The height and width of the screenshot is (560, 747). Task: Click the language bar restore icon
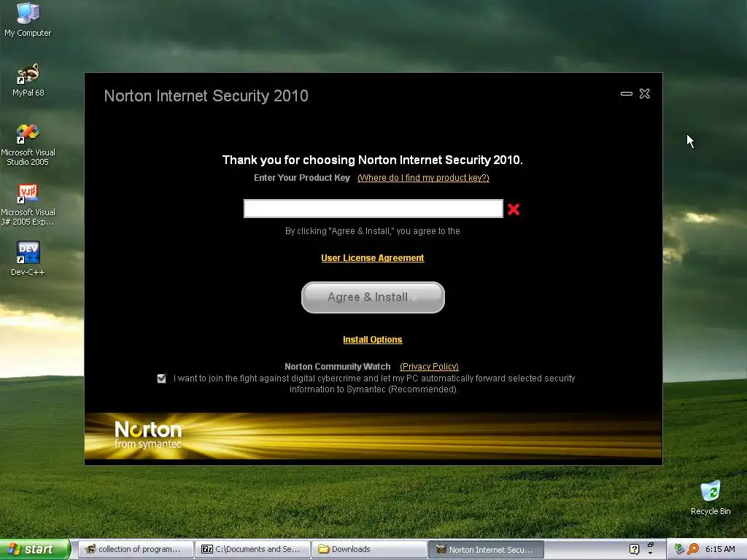[x=650, y=545]
